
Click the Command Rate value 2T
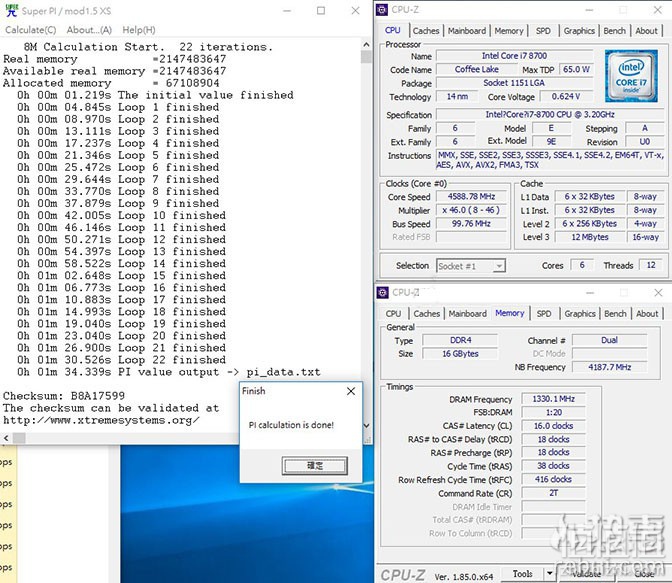[x=553, y=493]
